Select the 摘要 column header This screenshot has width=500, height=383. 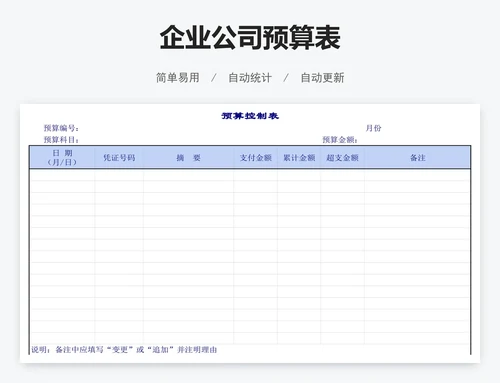point(188,158)
